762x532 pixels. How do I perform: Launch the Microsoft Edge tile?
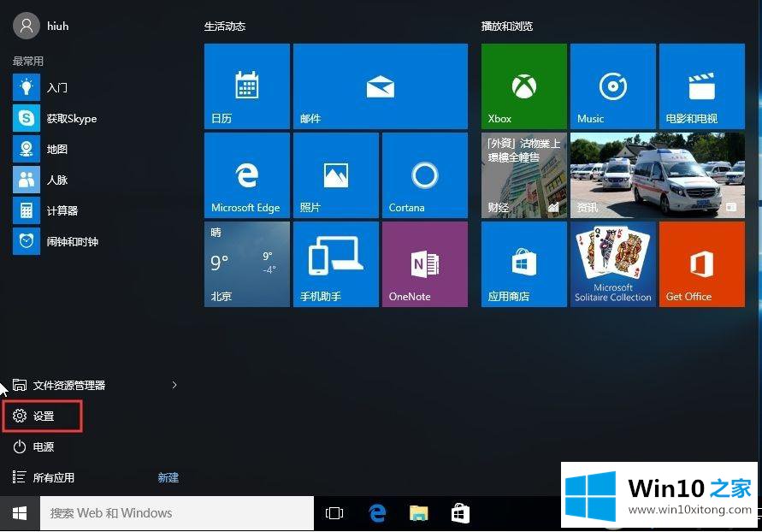click(247, 175)
